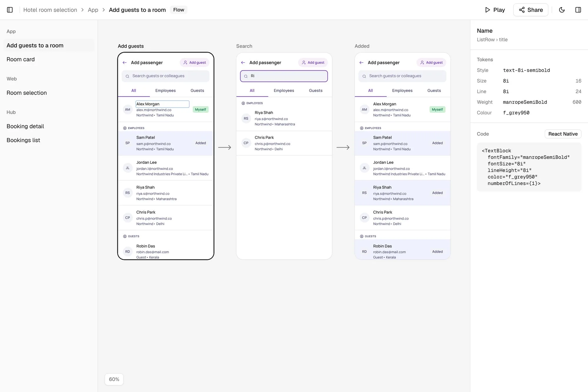Toggle the left sidebar panel icon

tap(10, 10)
